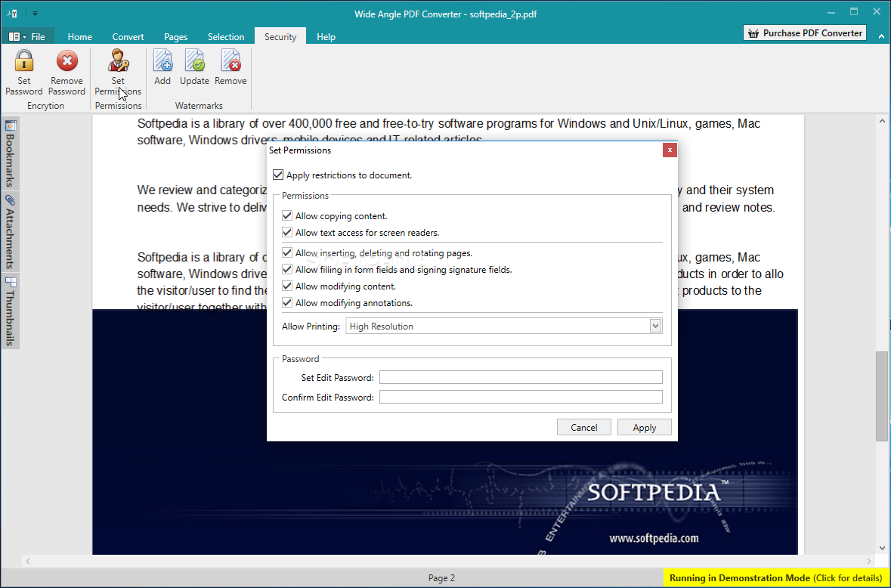The height and width of the screenshot is (588, 891).
Task: Uncheck Allow modifying content
Action: coord(287,286)
